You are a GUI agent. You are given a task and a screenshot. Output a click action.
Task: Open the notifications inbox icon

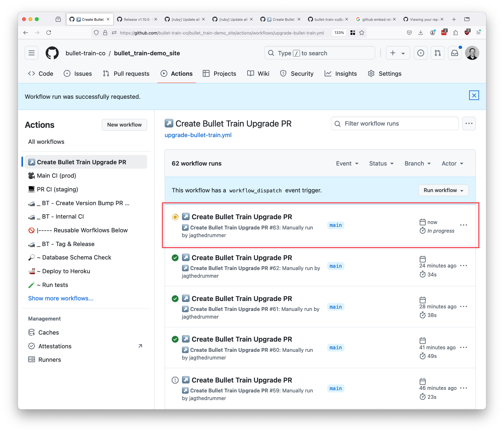pyautogui.click(x=454, y=53)
